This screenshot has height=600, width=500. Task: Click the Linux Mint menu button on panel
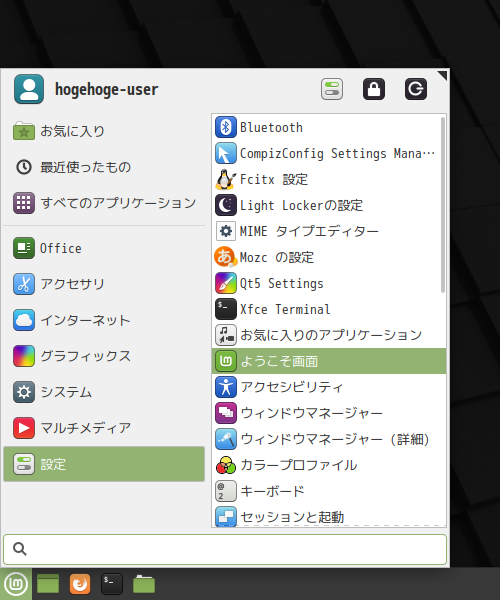[16, 584]
